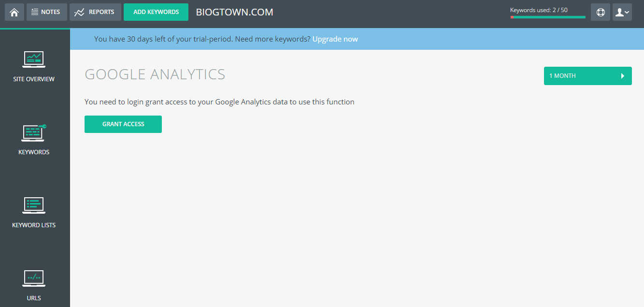Open URLs in the sidebar
Screen dimensions: 644x307
click(34, 285)
